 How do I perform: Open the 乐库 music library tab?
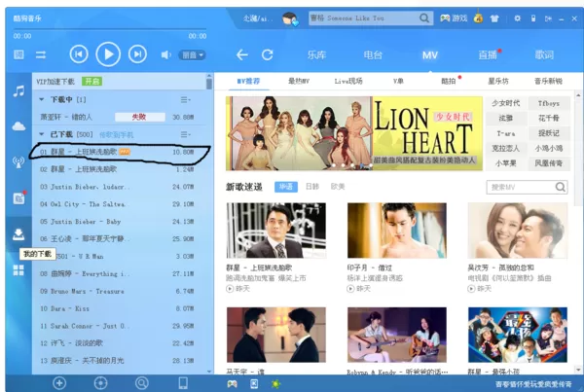tap(316, 55)
